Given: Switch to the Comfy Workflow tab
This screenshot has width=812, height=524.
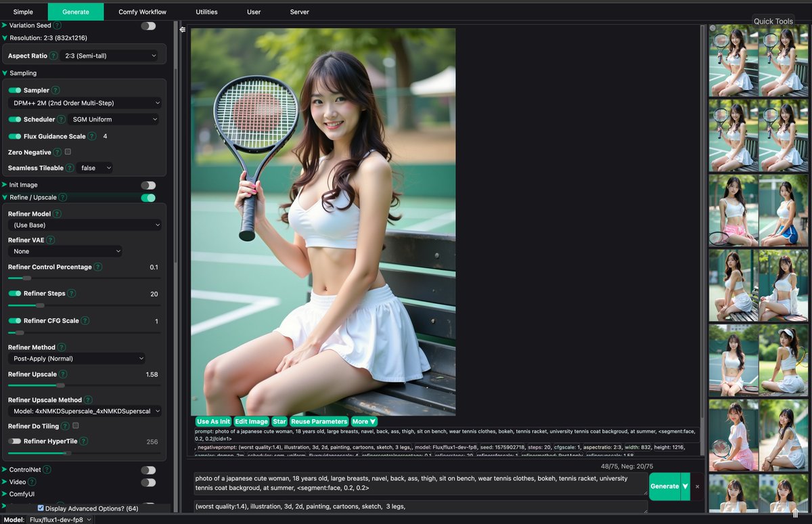Looking at the screenshot, I should point(141,12).
